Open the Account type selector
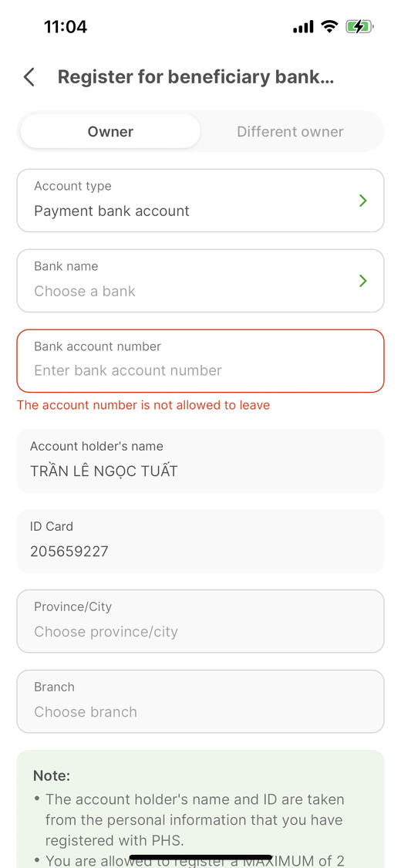This screenshot has height=868, width=401. [x=200, y=201]
